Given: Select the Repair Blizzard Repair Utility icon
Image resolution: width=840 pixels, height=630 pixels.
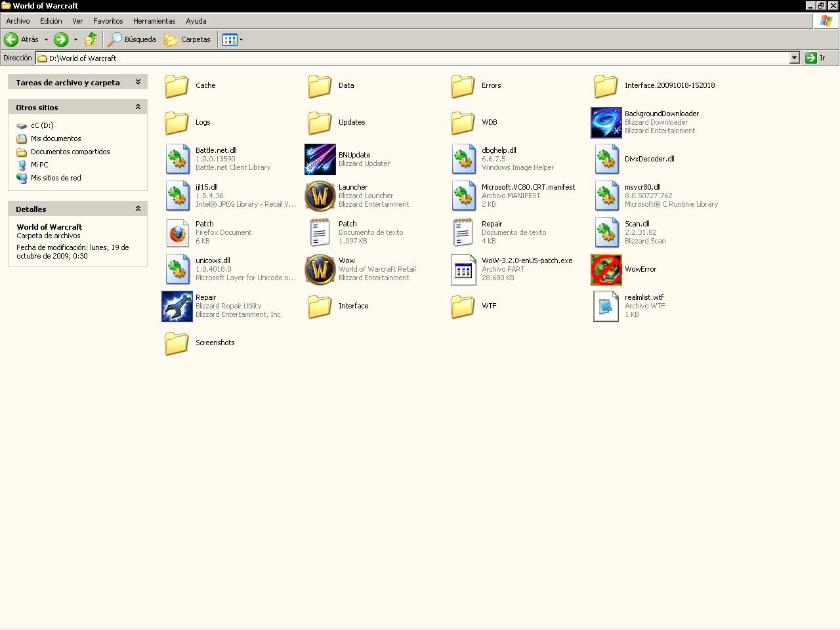Looking at the screenshot, I should pos(177,306).
